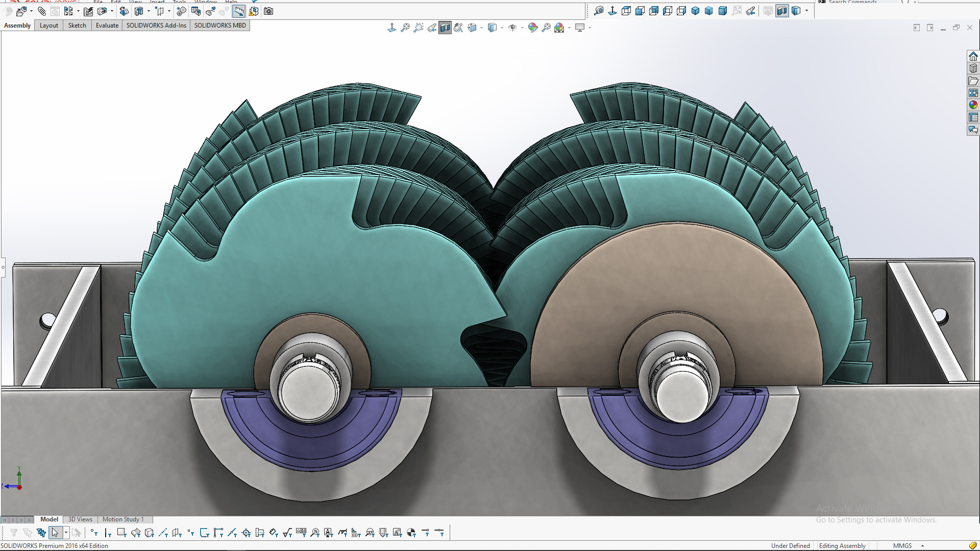Click the Exploded View icon
The width and height of the screenshot is (980, 551).
(210, 11)
